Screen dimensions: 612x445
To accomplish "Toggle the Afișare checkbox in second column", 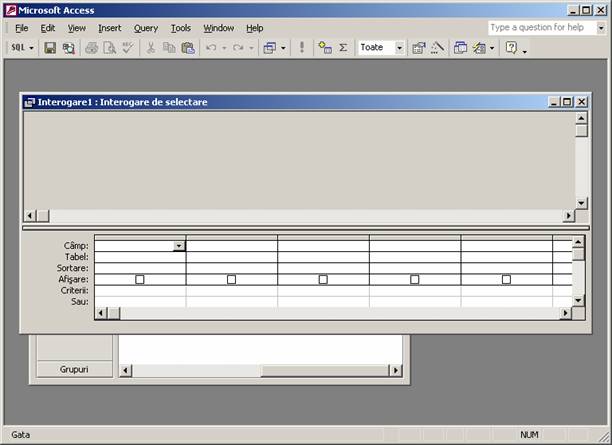I will pyautogui.click(x=231, y=280).
